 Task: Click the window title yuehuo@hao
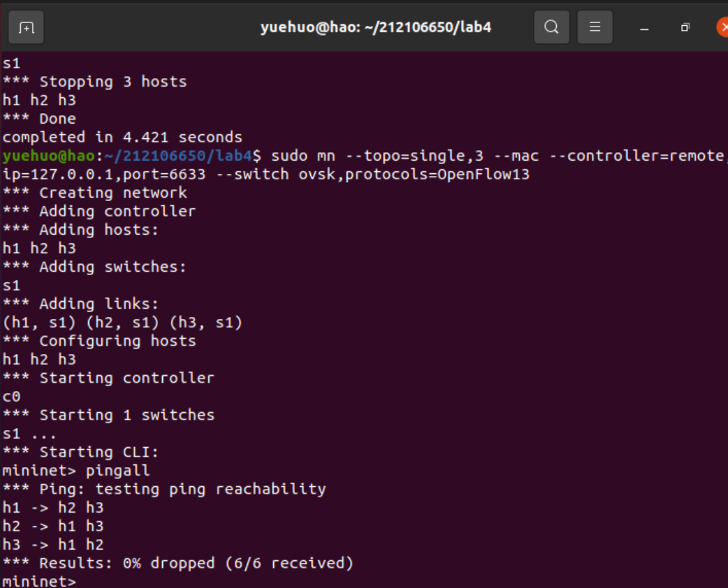click(376, 27)
